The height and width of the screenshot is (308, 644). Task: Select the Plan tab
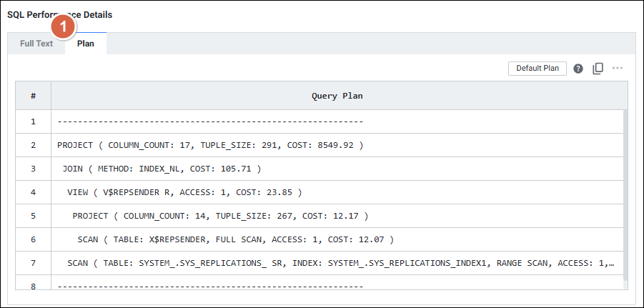point(86,44)
